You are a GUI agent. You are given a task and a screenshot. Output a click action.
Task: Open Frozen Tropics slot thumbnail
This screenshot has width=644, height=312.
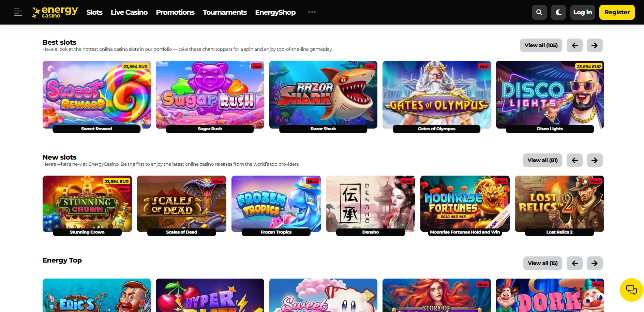pyautogui.click(x=276, y=204)
